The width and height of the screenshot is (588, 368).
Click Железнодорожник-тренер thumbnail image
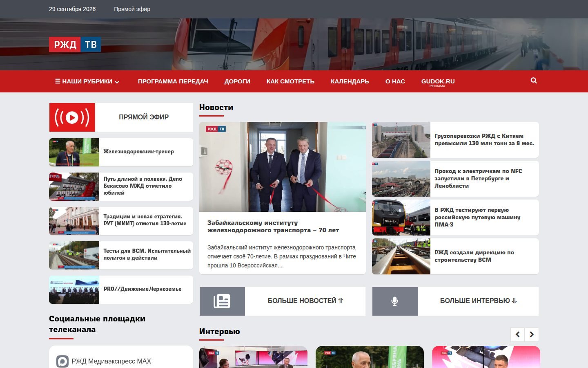point(74,152)
